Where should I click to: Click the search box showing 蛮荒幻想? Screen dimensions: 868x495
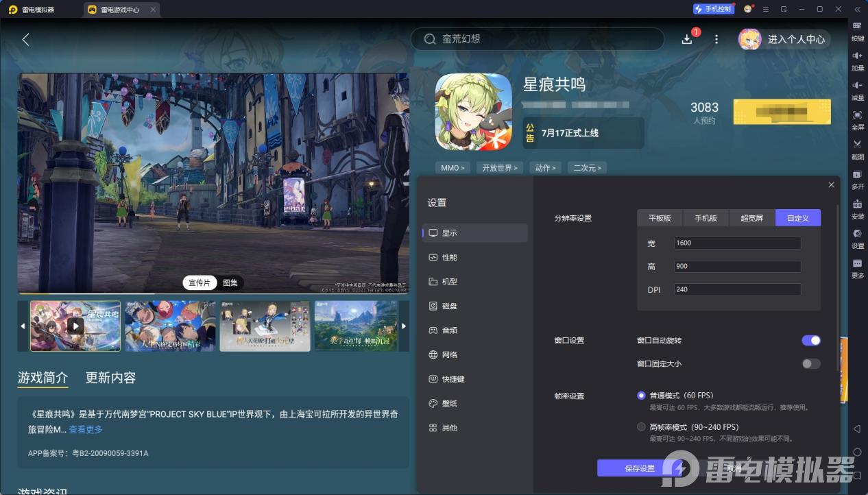[x=538, y=39]
